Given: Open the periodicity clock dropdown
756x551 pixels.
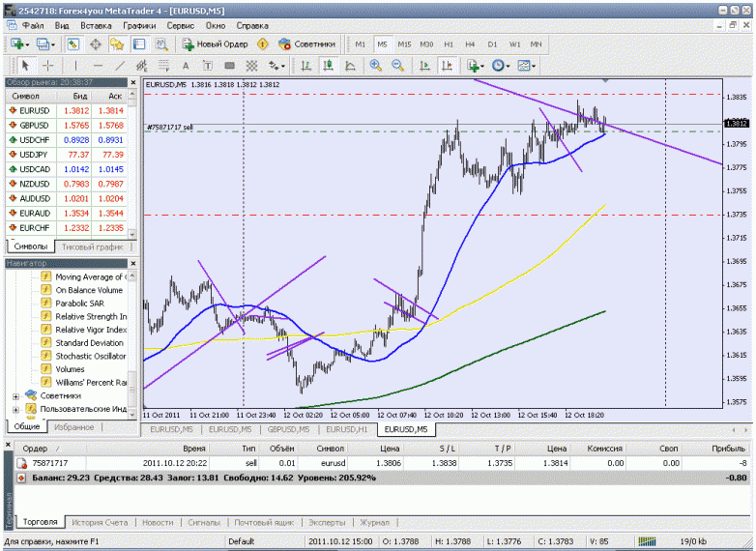Looking at the screenshot, I should (501, 66).
